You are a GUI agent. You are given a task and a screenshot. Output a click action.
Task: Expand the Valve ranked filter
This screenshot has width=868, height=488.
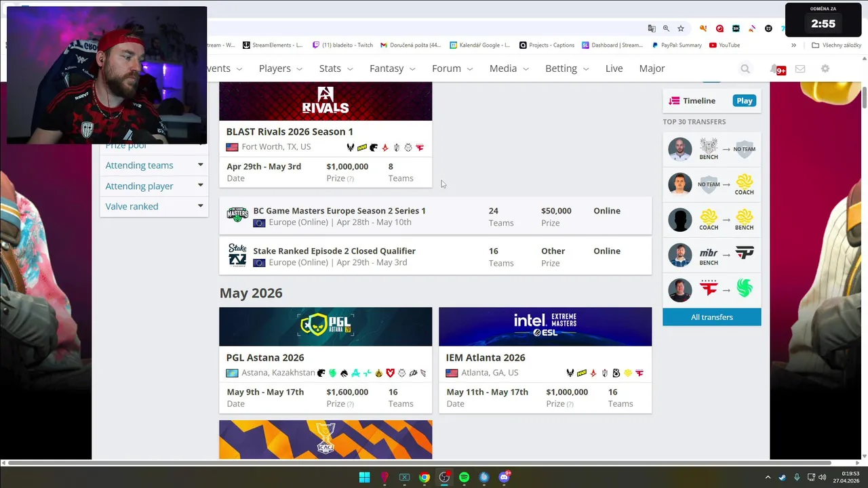(154, 206)
